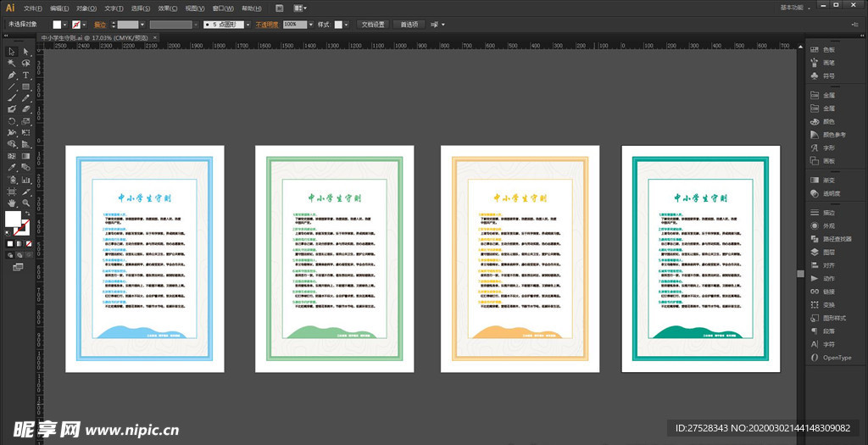Click the 文档设置 button
Screen dimensions: 868x445
tap(373, 25)
